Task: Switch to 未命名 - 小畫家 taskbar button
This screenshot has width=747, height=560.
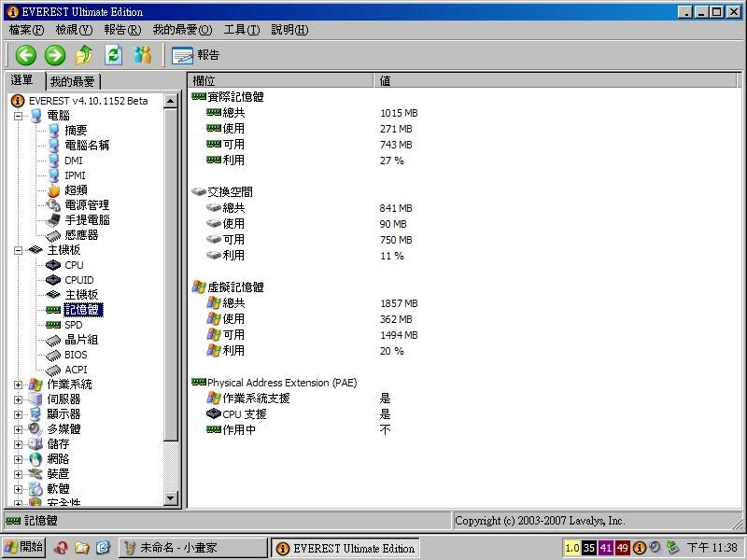Action: click(x=192, y=548)
